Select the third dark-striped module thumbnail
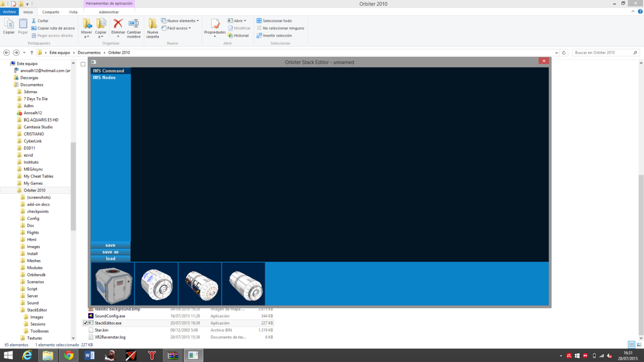The height and width of the screenshot is (362, 644). coord(200,284)
